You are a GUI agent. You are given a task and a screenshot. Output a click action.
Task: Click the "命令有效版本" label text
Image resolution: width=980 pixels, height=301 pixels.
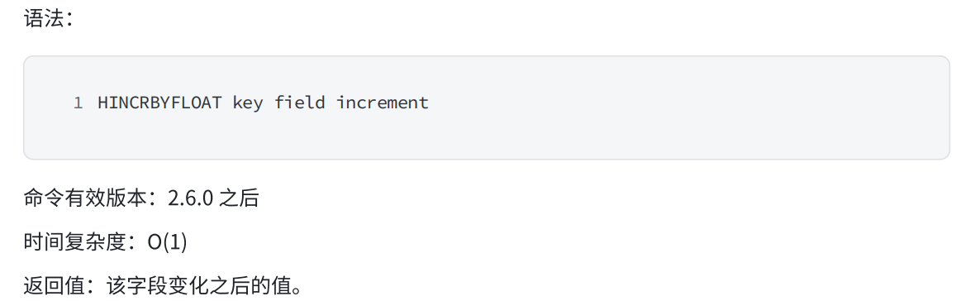[x=86, y=198]
